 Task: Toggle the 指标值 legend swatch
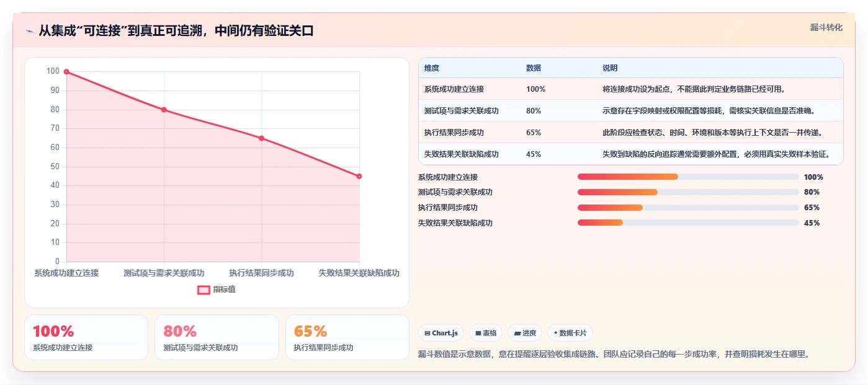click(204, 290)
